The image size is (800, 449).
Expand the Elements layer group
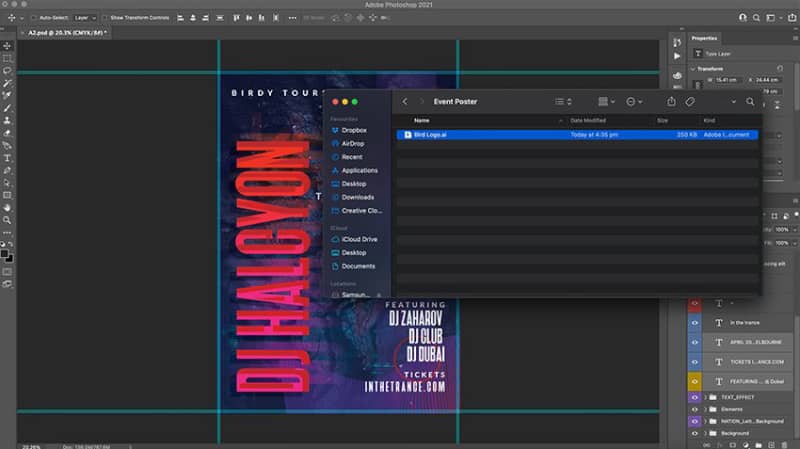tap(706, 409)
